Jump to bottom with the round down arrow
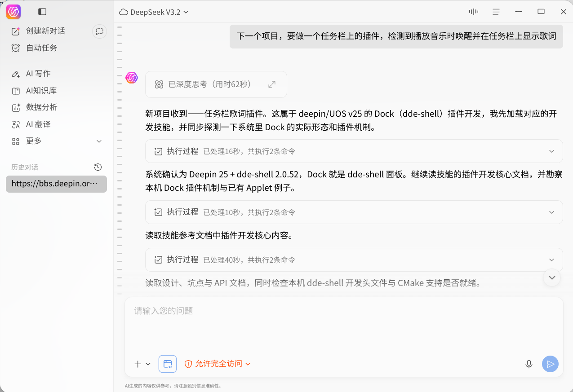Screen dimensions: 573x392 point(552,277)
